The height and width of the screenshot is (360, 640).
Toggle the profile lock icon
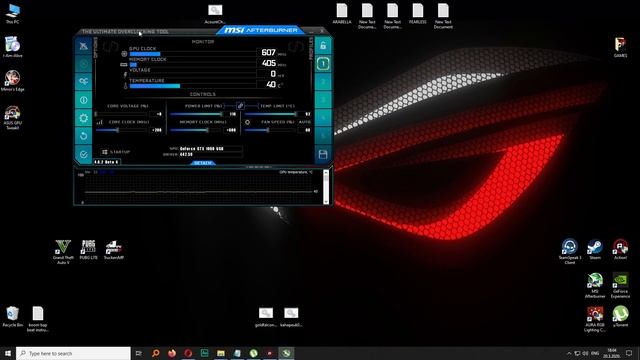323,45
